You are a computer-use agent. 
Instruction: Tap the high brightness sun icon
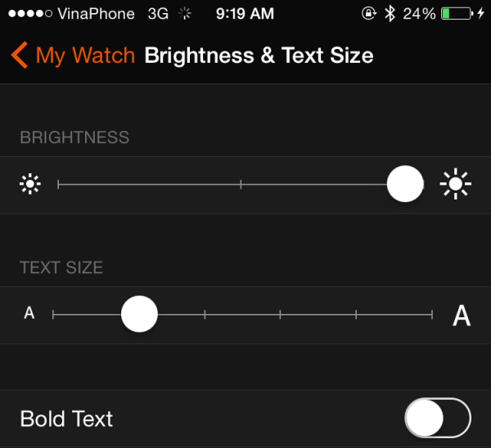coord(455,185)
